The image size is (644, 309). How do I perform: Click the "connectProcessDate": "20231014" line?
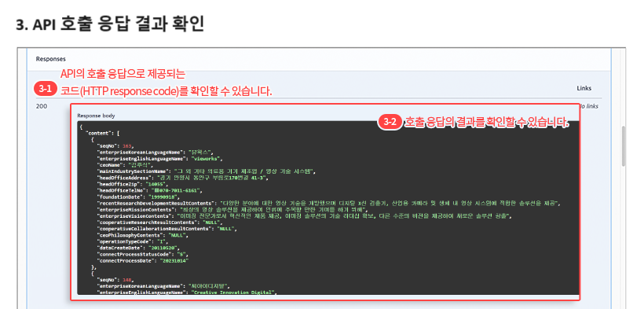click(x=142, y=260)
